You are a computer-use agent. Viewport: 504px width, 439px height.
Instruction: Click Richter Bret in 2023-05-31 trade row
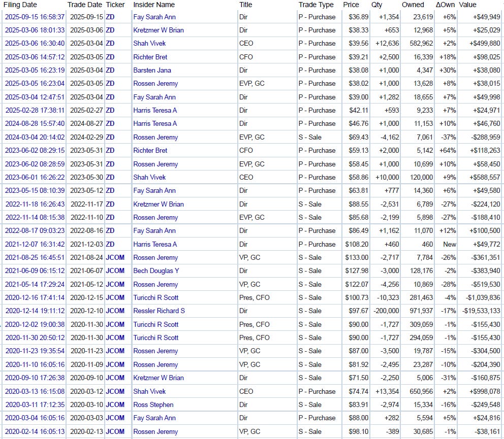click(x=150, y=150)
